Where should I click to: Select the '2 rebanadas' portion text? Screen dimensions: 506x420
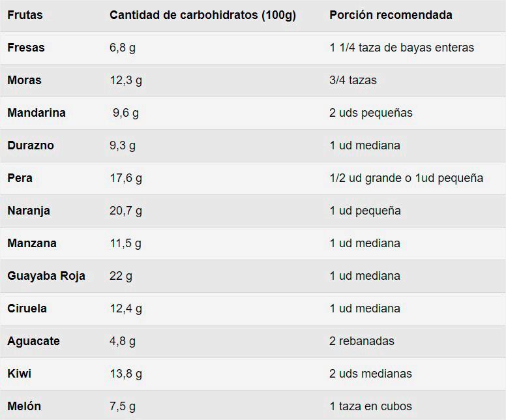362,341
